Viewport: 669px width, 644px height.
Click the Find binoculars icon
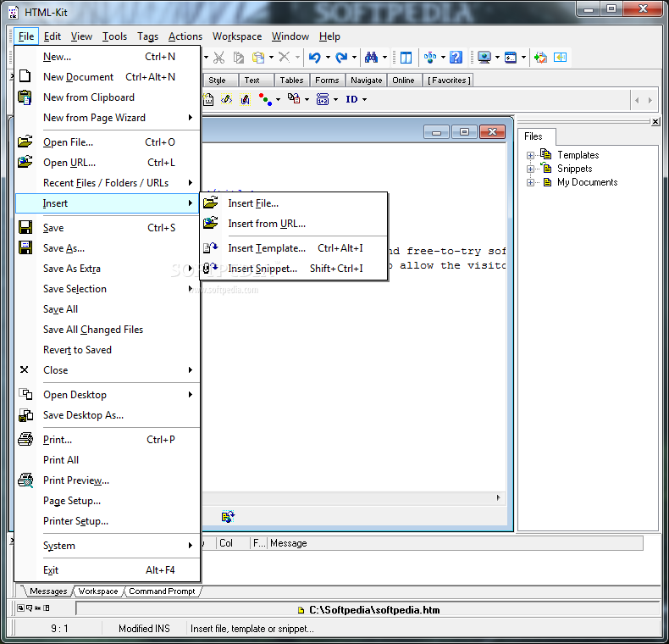coord(371,58)
